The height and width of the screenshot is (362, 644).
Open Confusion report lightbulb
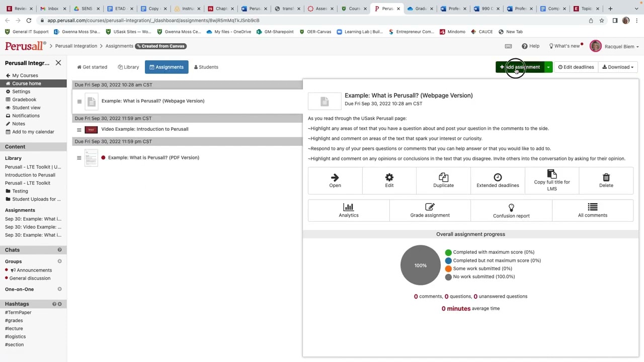point(511,210)
